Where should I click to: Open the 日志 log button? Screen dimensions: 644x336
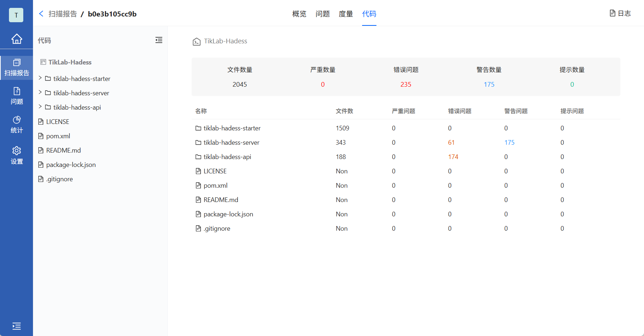click(x=620, y=13)
